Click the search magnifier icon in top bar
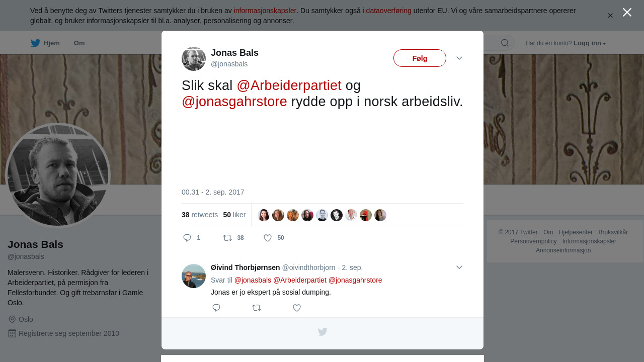Viewport: 644px width, 362px height. (505, 43)
